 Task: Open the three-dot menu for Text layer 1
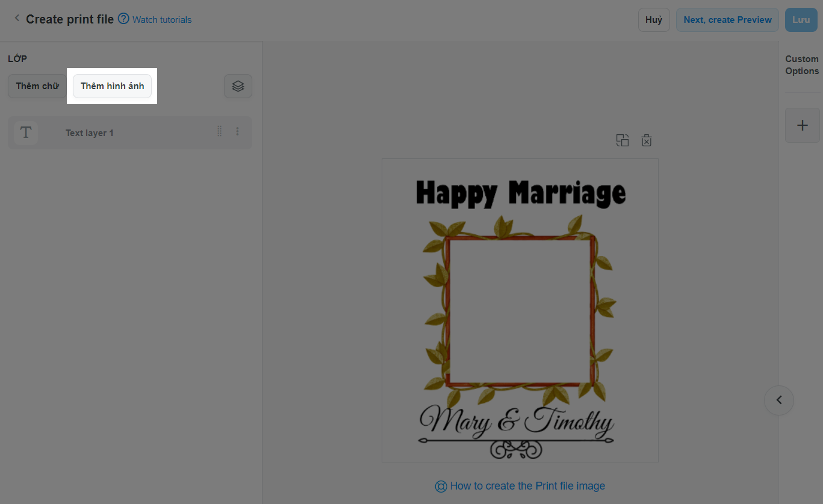click(x=238, y=131)
